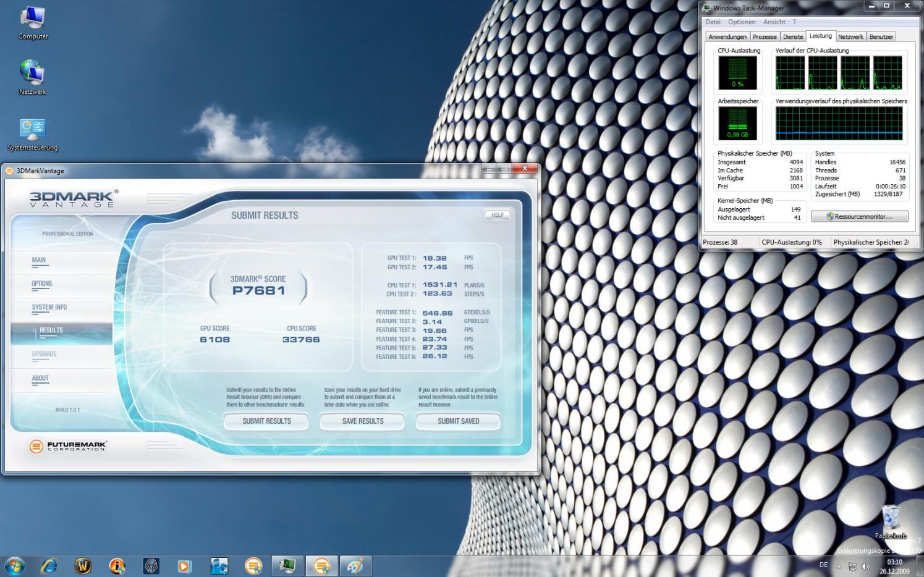Open the Computer desktop icon
Viewport: 924px width, 577px height.
pyautogui.click(x=33, y=23)
